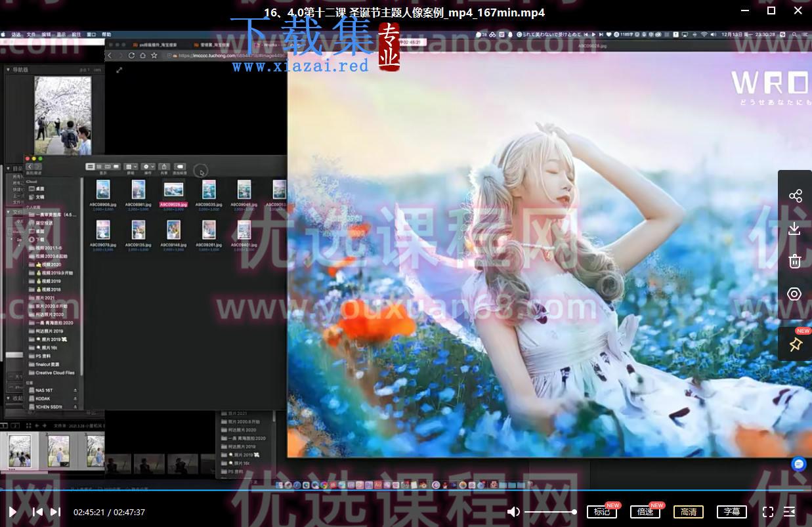Click browser forward arrow
Image resolution: width=812 pixels, height=527 pixels.
point(121,56)
